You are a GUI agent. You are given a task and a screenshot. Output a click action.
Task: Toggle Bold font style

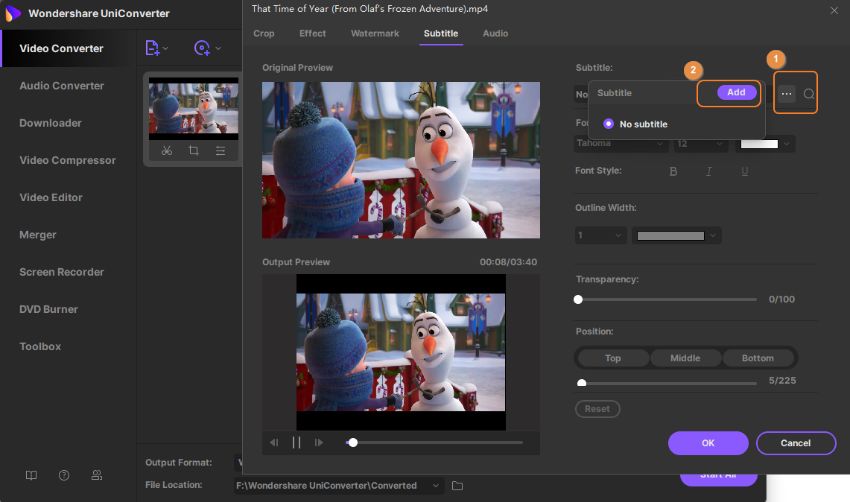[673, 171]
